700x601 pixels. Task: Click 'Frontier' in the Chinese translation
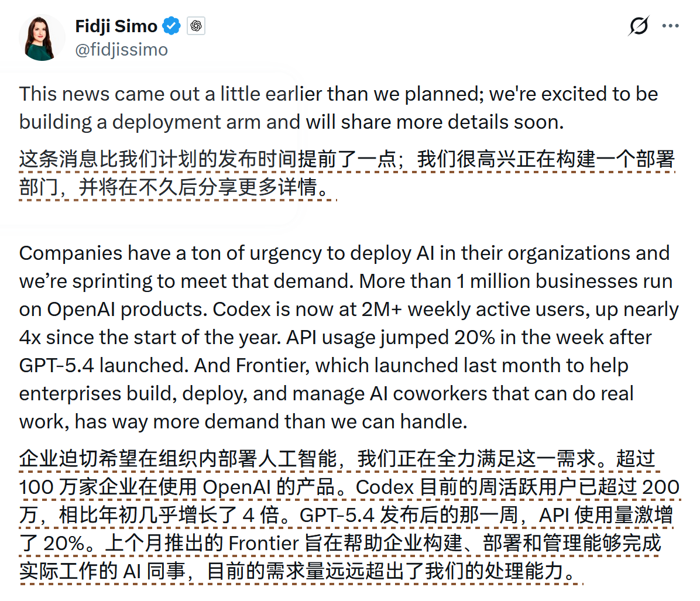263,543
